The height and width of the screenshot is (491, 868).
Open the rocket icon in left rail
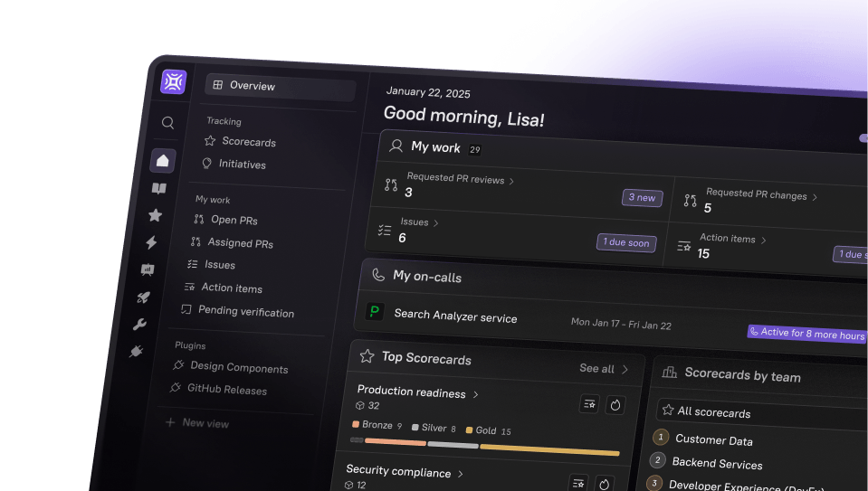(x=143, y=297)
